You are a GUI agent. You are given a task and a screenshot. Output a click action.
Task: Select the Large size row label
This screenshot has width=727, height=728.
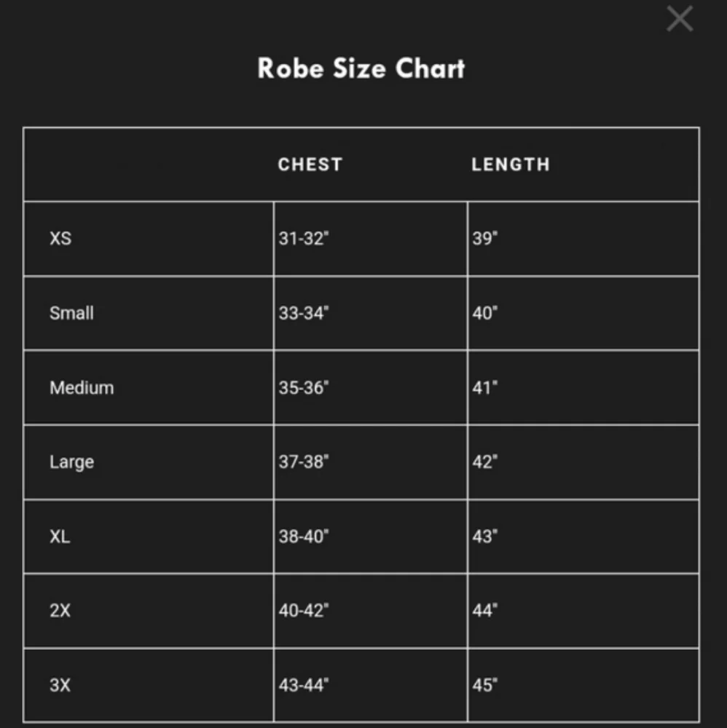click(71, 462)
